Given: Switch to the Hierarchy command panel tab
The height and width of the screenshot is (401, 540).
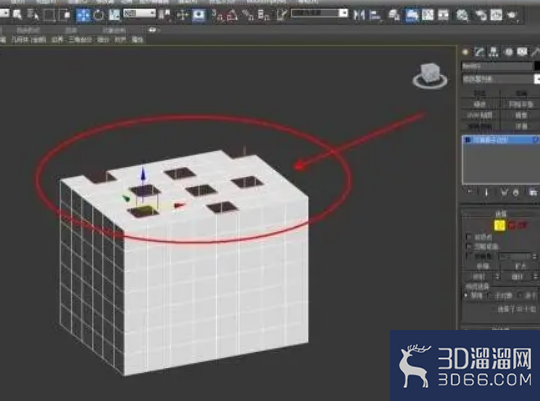Looking at the screenshot, I should click(494, 52).
